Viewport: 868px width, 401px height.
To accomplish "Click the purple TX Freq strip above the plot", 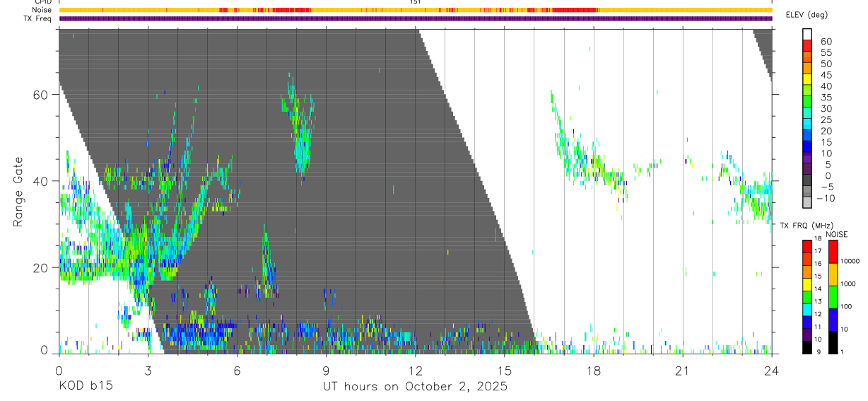I will tap(416, 18).
